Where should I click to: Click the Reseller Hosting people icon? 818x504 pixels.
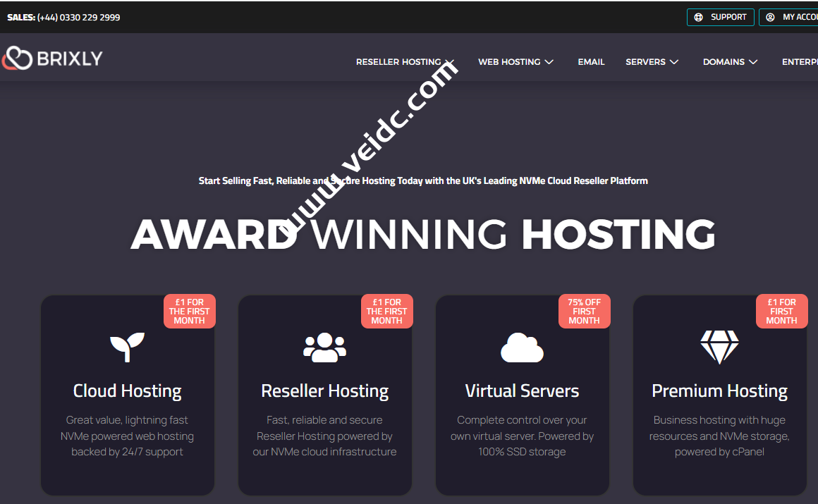tap(324, 347)
